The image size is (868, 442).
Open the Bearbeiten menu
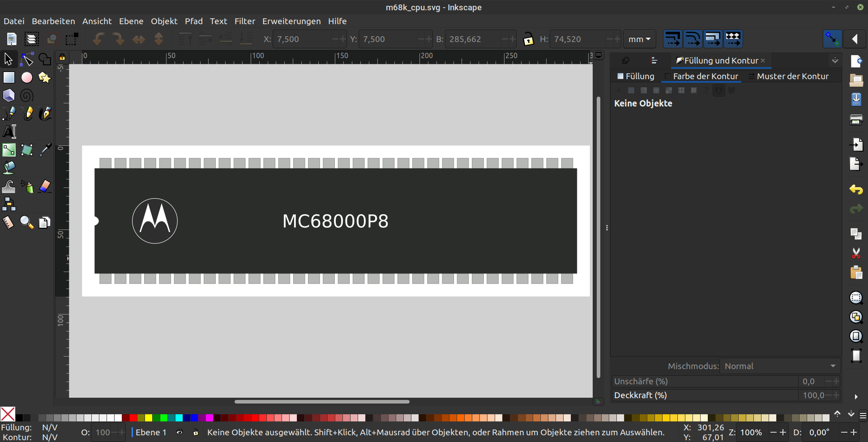(53, 21)
